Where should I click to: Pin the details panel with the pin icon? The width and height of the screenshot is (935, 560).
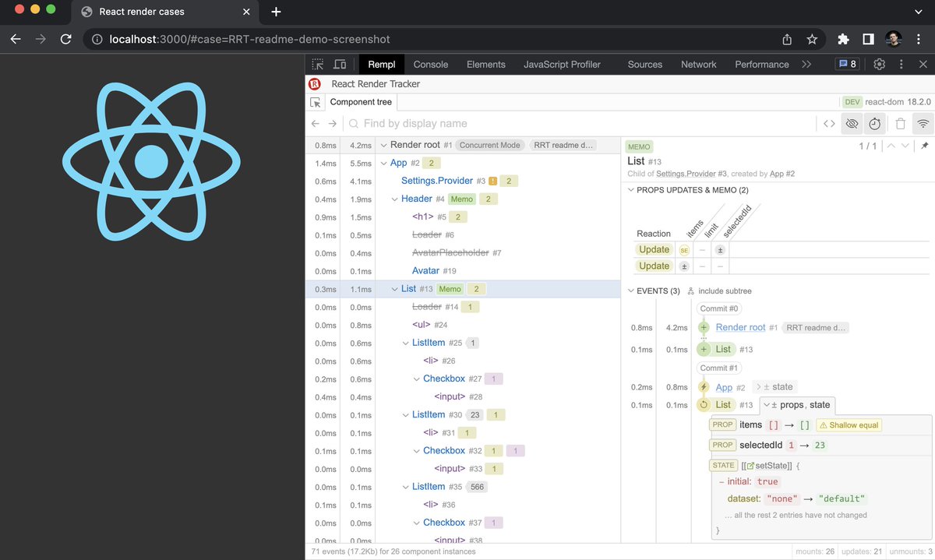pos(925,146)
